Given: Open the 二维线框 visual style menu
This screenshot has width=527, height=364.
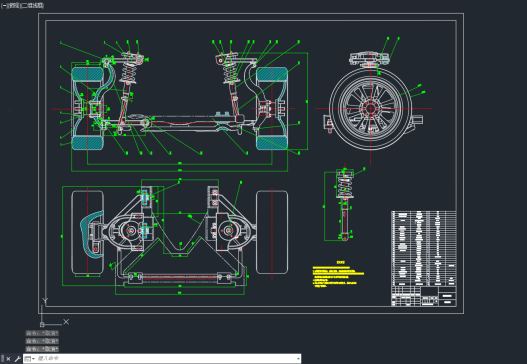Looking at the screenshot, I should 33,5.
